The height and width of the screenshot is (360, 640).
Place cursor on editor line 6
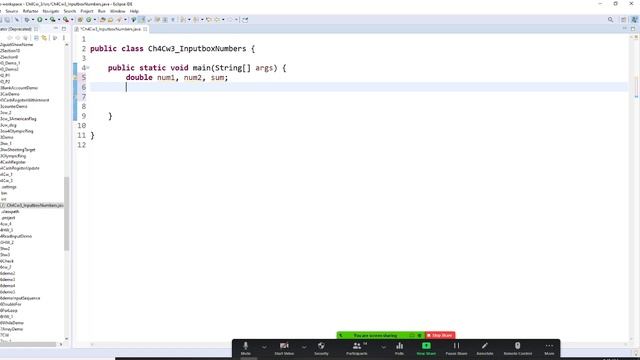tap(358, 87)
